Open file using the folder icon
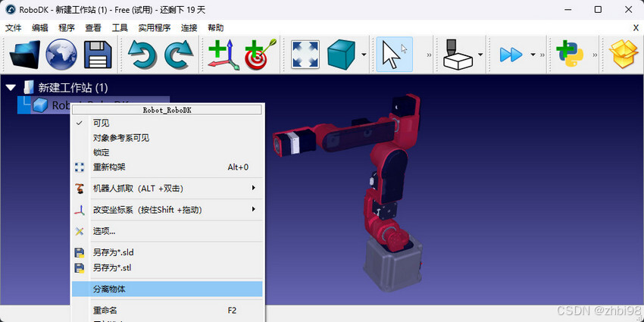This screenshot has width=644, height=322. [x=25, y=55]
